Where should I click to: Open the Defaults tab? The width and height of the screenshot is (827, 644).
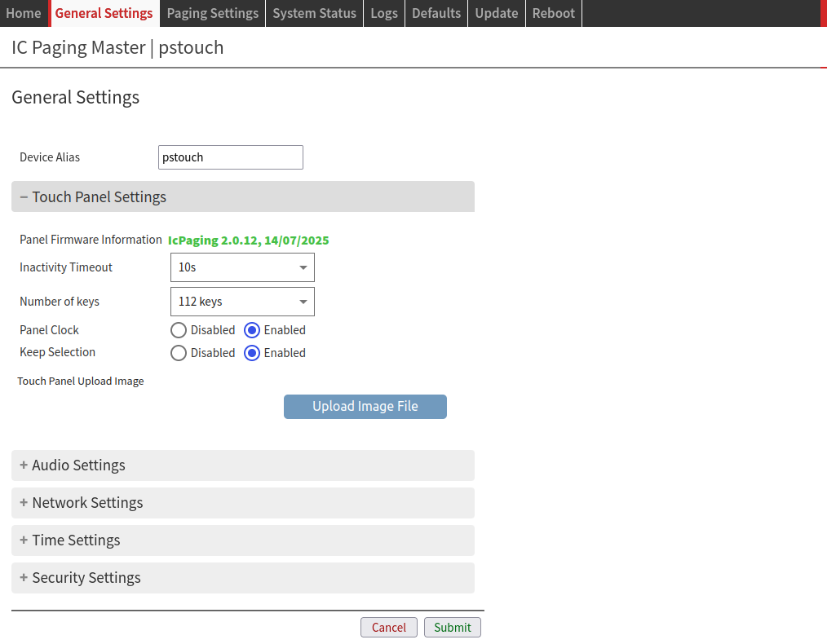pos(436,13)
